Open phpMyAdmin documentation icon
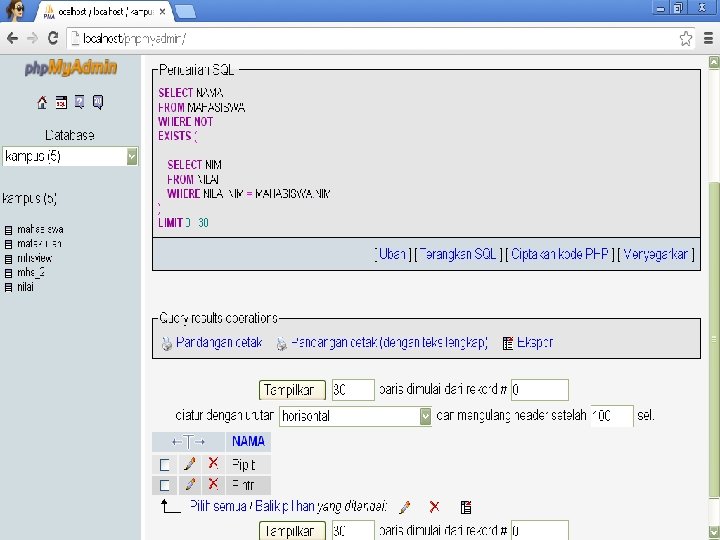This screenshot has height=540, width=720. pyautogui.click(x=79, y=102)
